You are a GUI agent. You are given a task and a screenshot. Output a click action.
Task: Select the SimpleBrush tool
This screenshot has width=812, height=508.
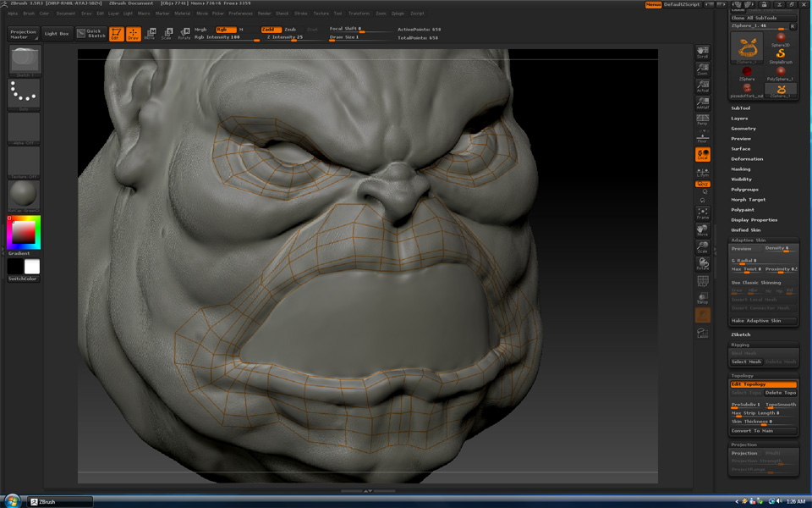pos(781,54)
